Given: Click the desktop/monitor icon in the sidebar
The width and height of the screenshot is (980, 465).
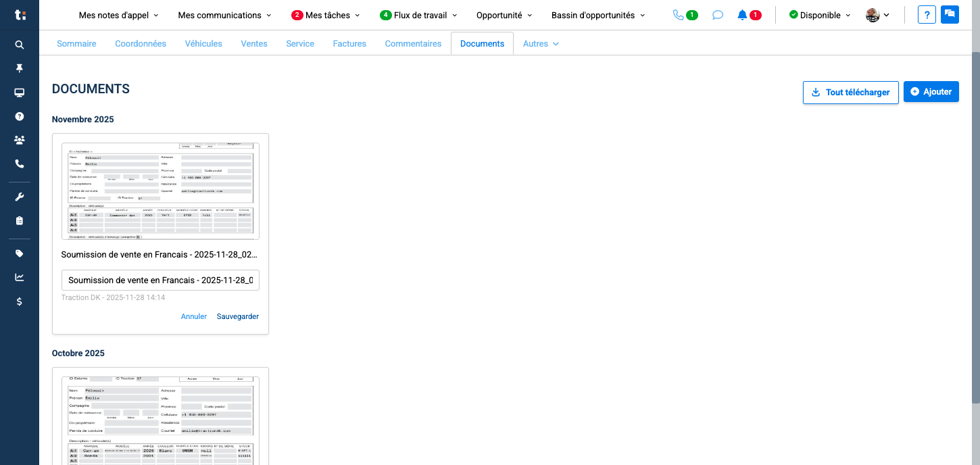Looking at the screenshot, I should pyautogui.click(x=19, y=92).
